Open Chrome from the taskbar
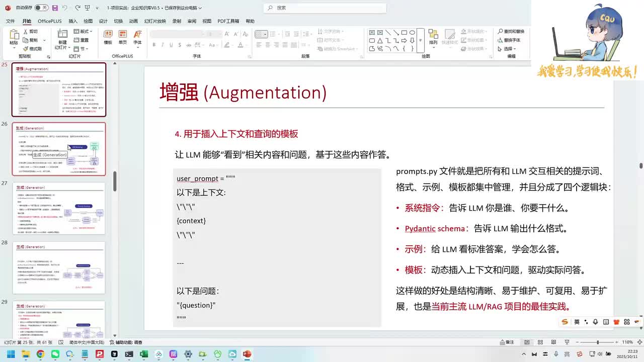 tap(40, 354)
